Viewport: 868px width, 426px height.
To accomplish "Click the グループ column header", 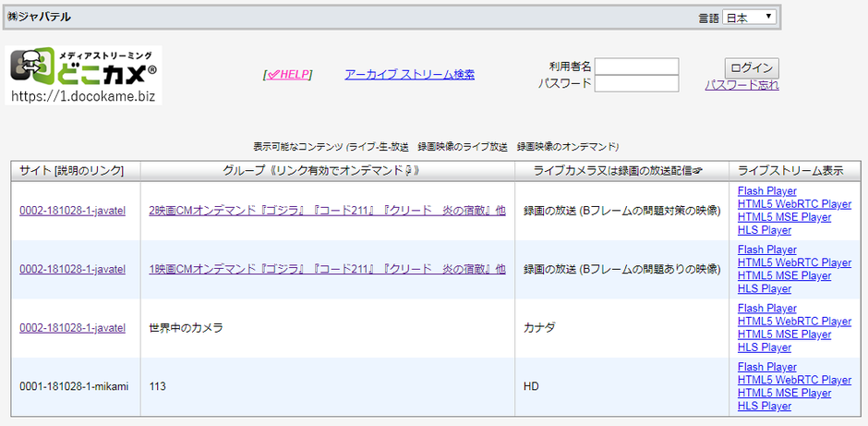I will click(327, 171).
